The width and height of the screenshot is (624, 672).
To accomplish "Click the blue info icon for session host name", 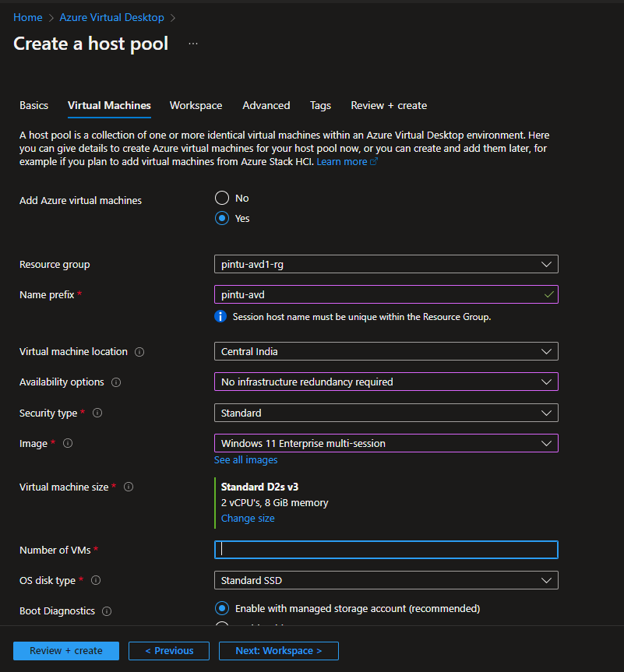I will 220,317.
